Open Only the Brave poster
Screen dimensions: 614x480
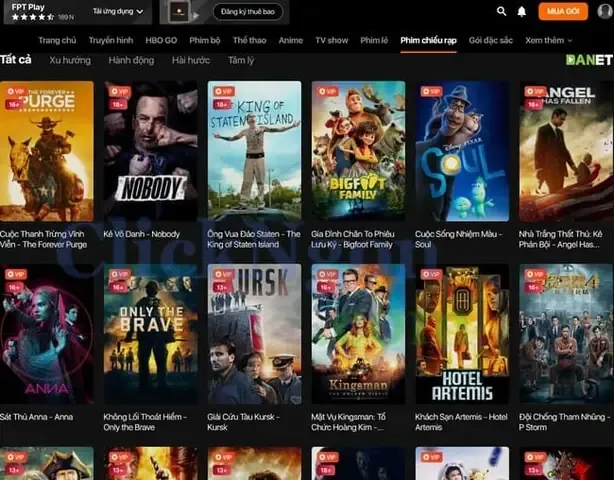click(151, 334)
